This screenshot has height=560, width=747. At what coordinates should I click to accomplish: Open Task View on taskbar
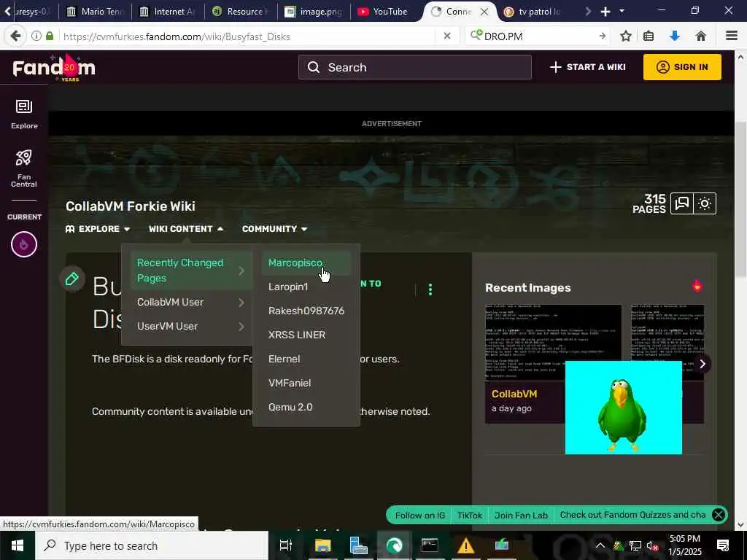coord(285,545)
